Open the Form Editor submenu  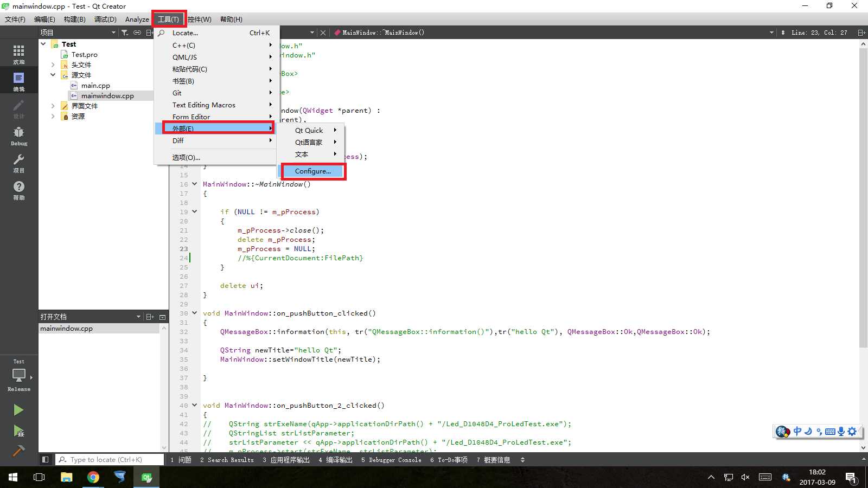click(217, 117)
